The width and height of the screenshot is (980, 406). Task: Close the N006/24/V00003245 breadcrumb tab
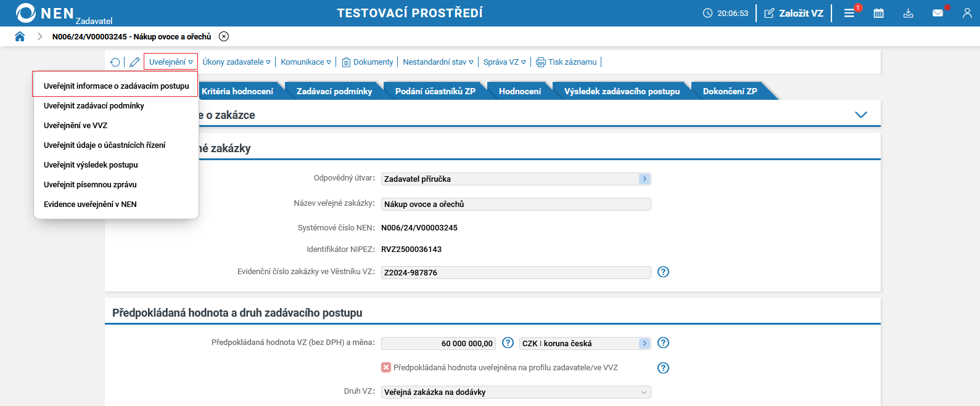(224, 36)
